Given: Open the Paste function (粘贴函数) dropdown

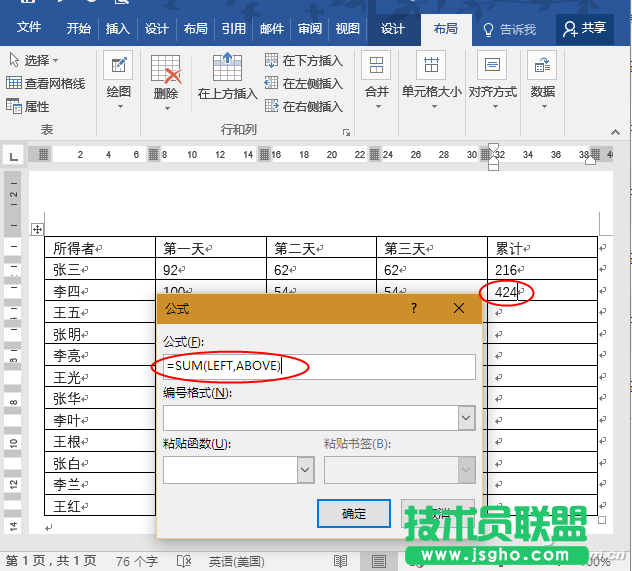Looking at the screenshot, I should tap(305, 470).
